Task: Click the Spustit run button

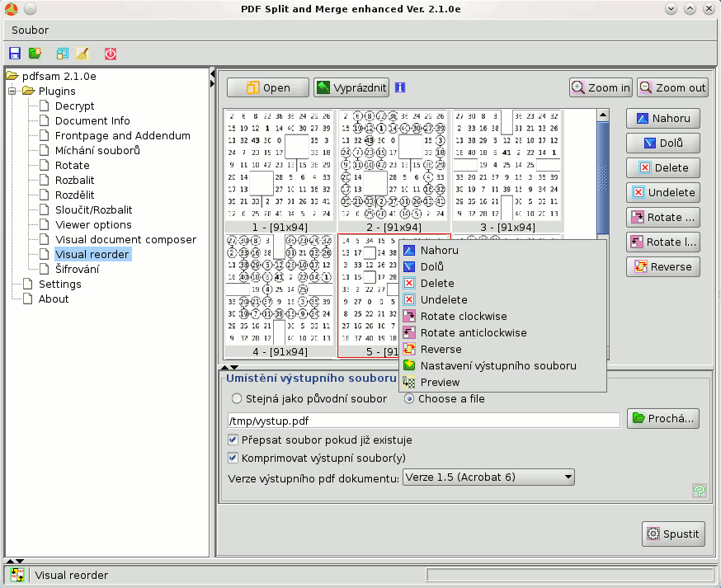Action: (673, 534)
